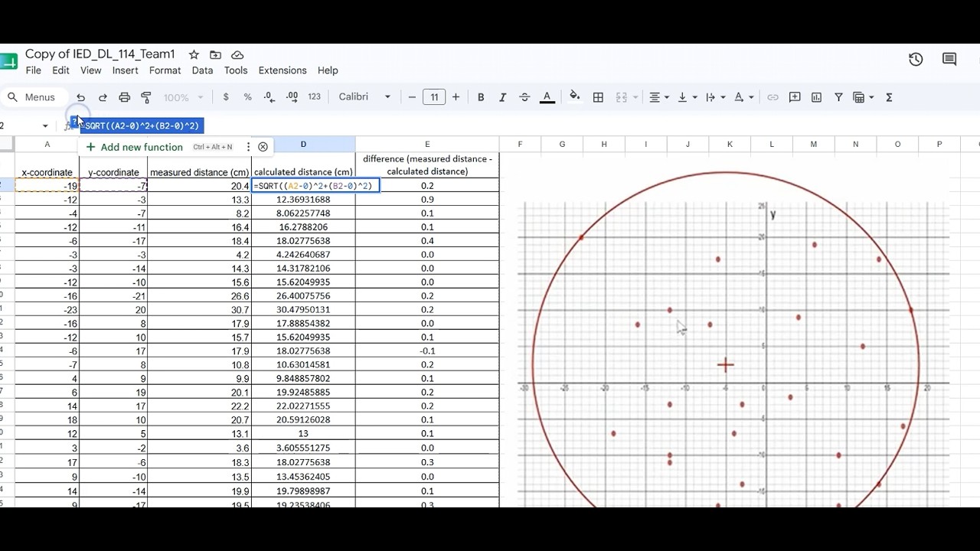This screenshot has width=980, height=551.
Task: Open comments panel icon at top right
Action: tap(949, 59)
